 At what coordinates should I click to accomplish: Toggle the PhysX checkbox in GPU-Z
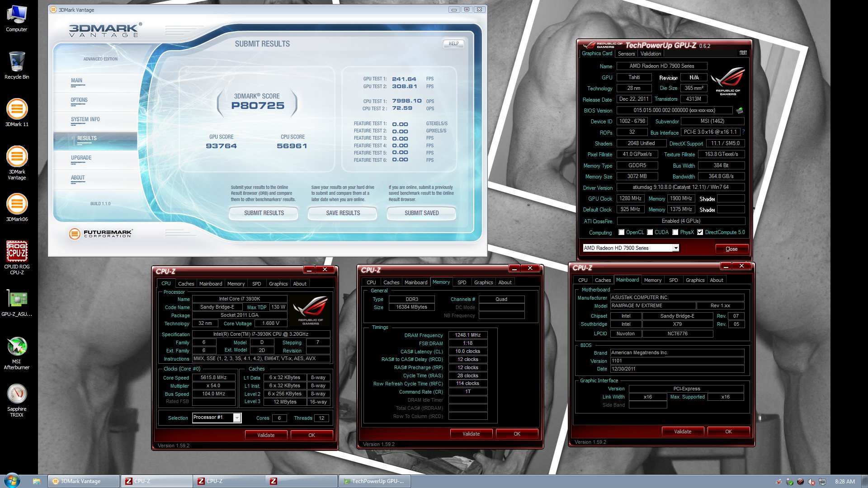(x=675, y=232)
